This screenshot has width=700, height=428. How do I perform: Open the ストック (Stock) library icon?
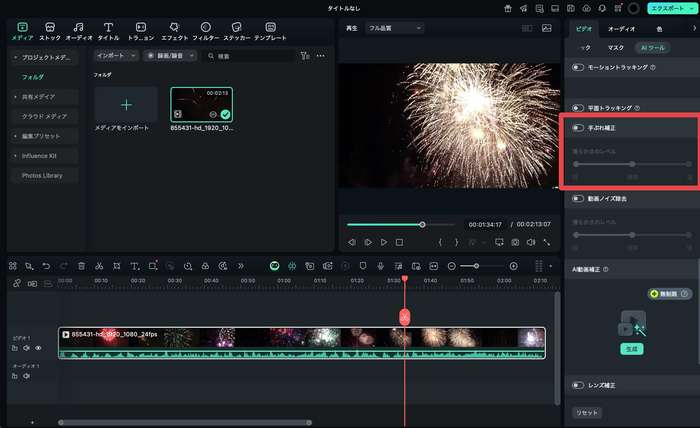(x=50, y=27)
